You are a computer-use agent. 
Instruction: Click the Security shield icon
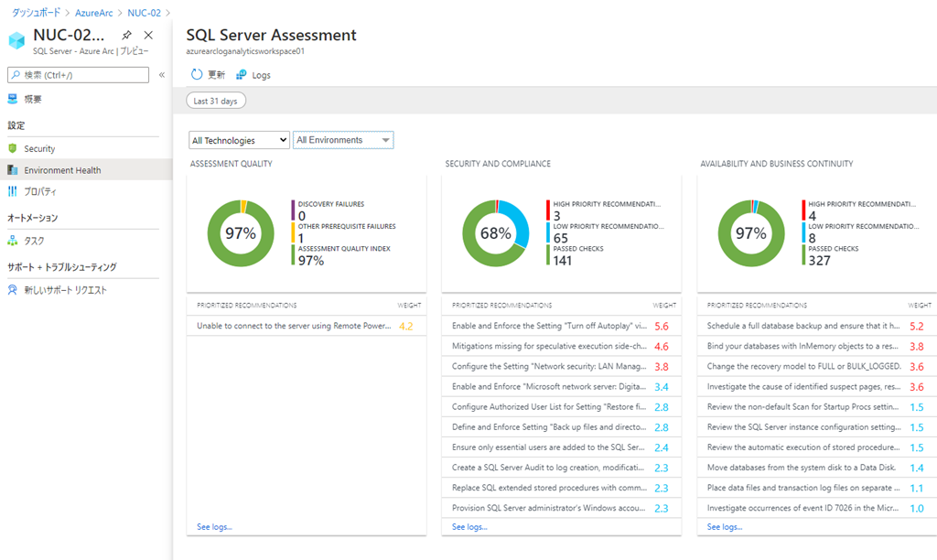[13, 148]
